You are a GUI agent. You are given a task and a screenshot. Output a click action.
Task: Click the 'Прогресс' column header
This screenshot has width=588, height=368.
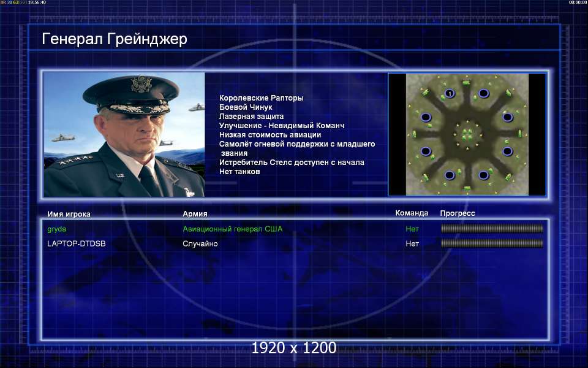click(x=458, y=213)
